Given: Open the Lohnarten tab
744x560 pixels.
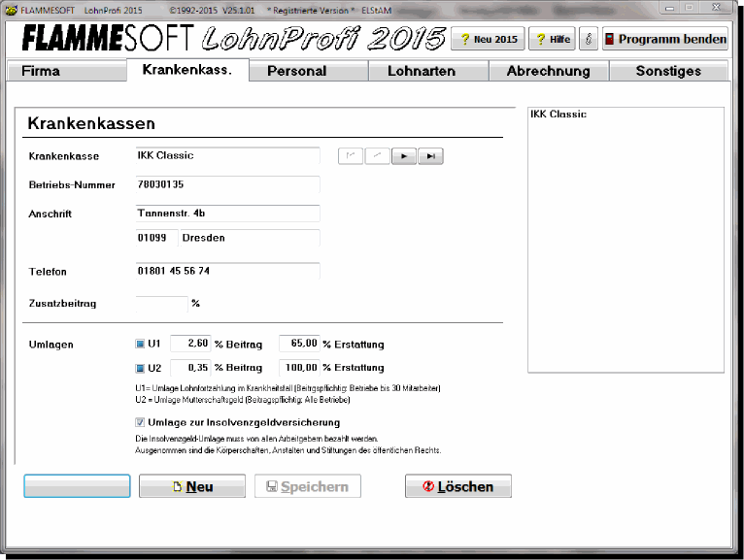Looking at the screenshot, I should pyautogui.click(x=429, y=71).
